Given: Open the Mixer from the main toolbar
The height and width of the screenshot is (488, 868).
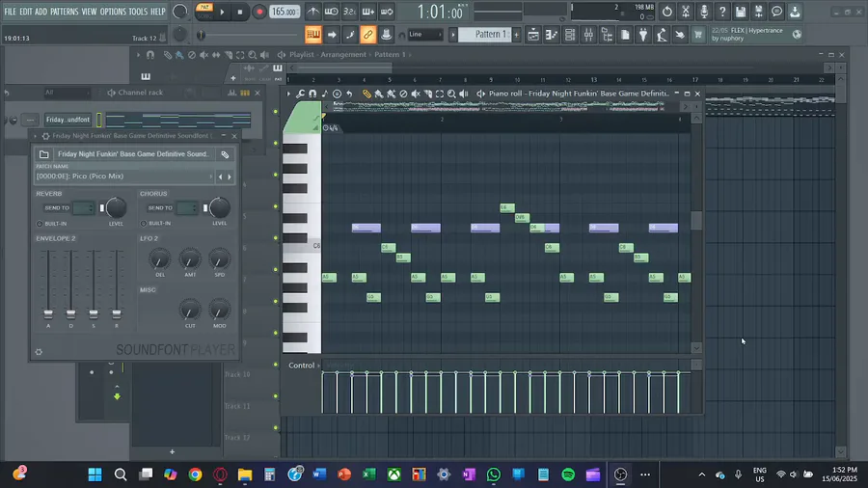Looking at the screenshot, I should [588, 35].
